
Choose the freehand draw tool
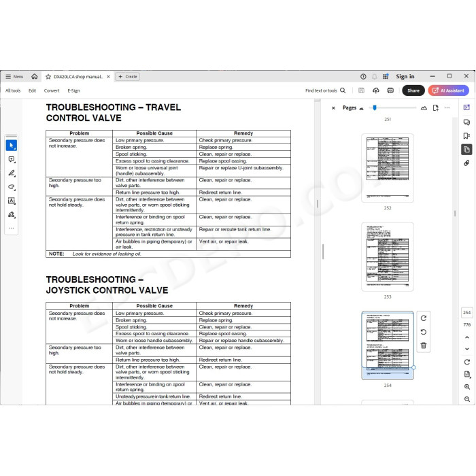[x=12, y=187]
